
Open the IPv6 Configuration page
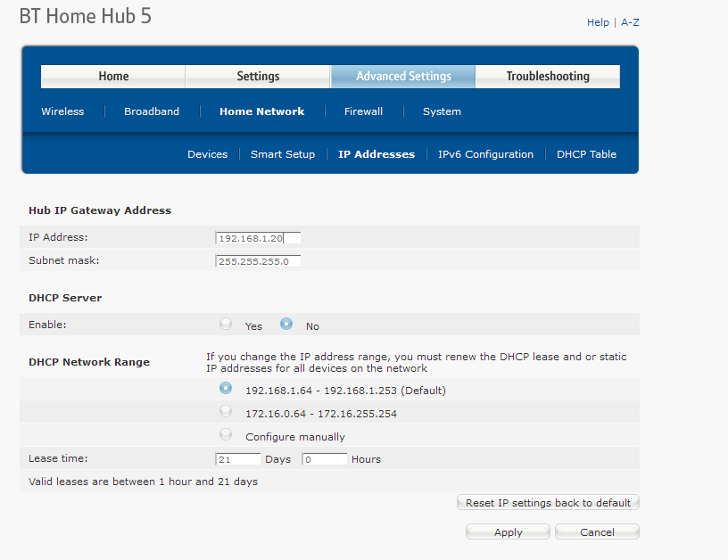coord(485,154)
